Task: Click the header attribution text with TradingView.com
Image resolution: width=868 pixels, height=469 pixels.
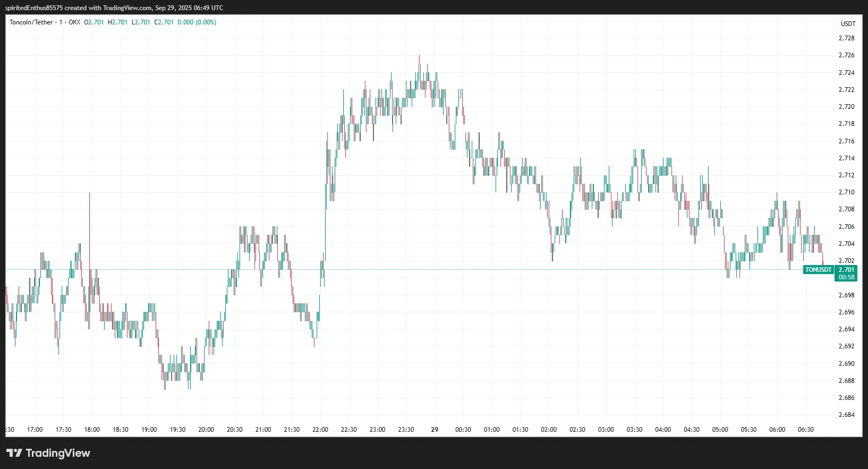Action: pos(114,8)
